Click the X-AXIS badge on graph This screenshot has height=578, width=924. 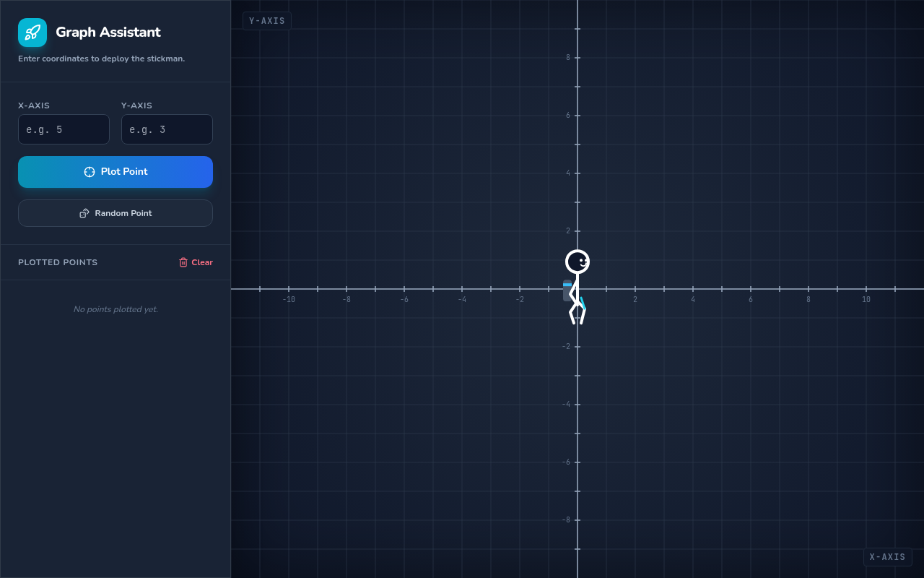click(887, 557)
